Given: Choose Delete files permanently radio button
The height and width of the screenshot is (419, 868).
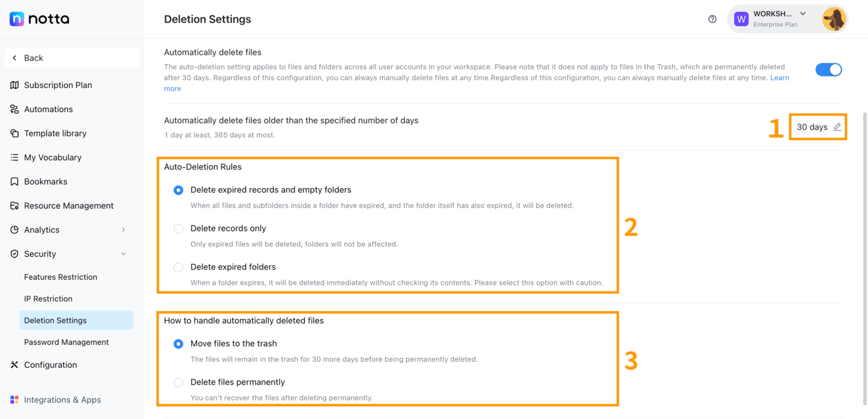Looking at the screenshot, I should tap(178, 382).
